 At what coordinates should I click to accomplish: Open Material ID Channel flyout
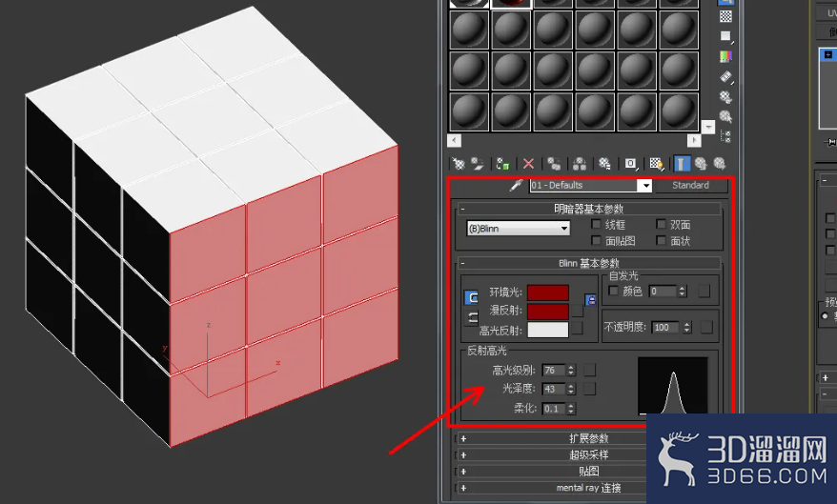[630, 164]
